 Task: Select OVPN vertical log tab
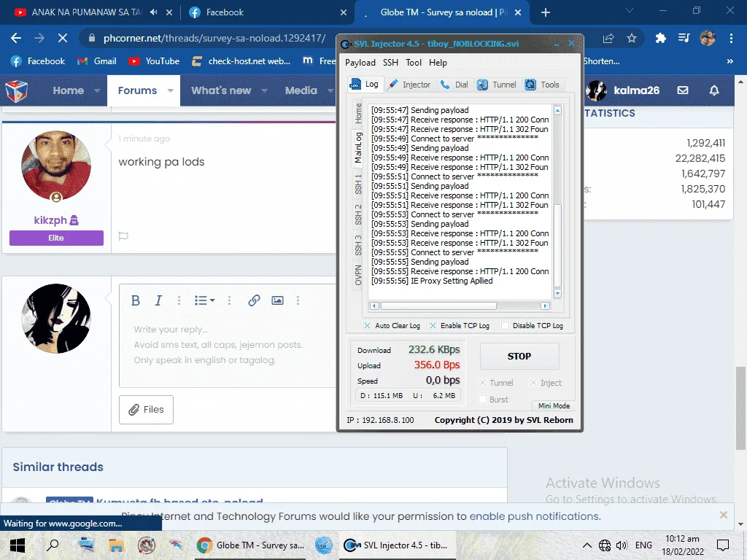point(357,275)
